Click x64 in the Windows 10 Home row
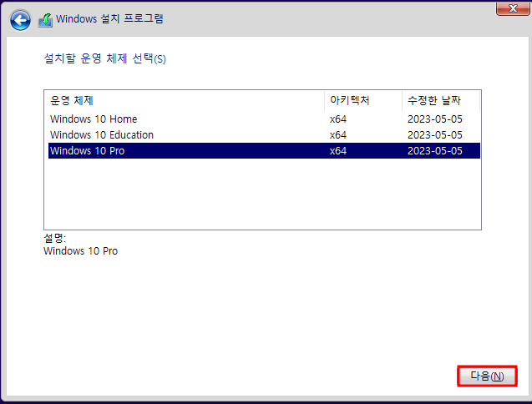 tap(338, 119)
